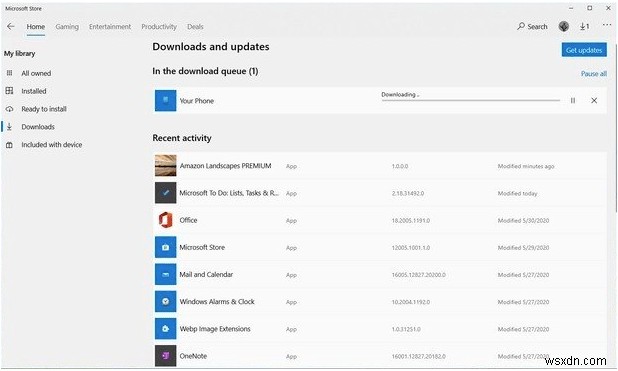Click the Mail and Calendar envelope icon

166,274
